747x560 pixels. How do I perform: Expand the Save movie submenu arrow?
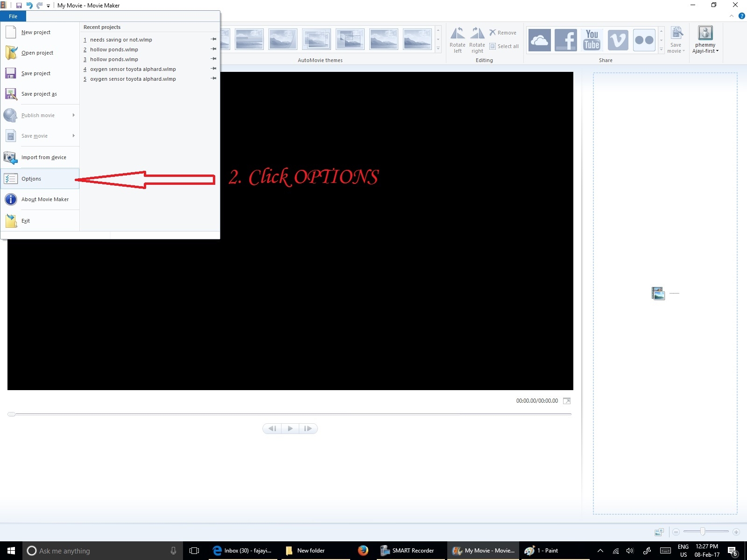pos(74,136)
